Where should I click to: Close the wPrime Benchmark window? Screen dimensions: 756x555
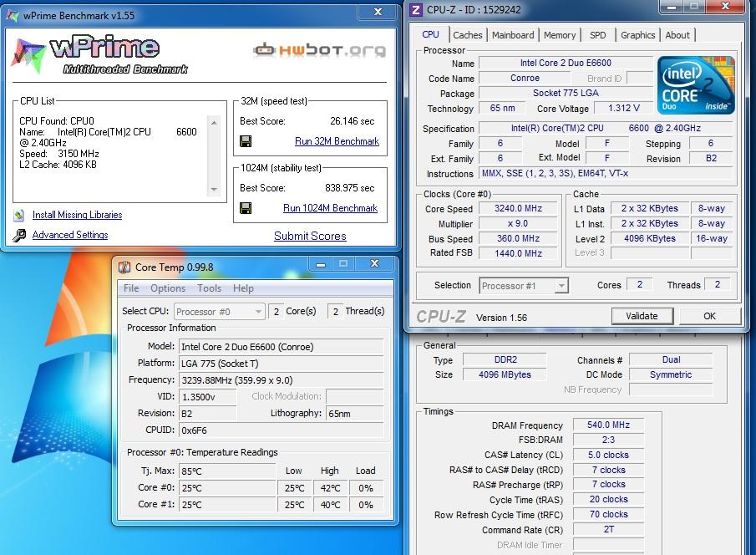(x=378, y=12)
